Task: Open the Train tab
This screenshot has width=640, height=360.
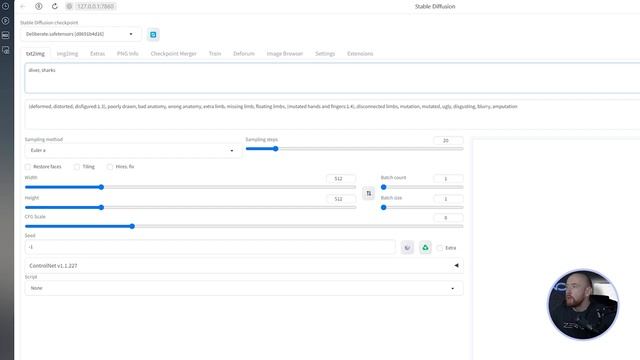Action: 215,53
